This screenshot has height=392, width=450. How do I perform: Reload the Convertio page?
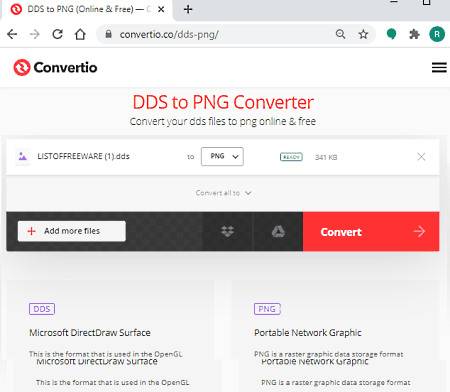(x=57, y=34)
